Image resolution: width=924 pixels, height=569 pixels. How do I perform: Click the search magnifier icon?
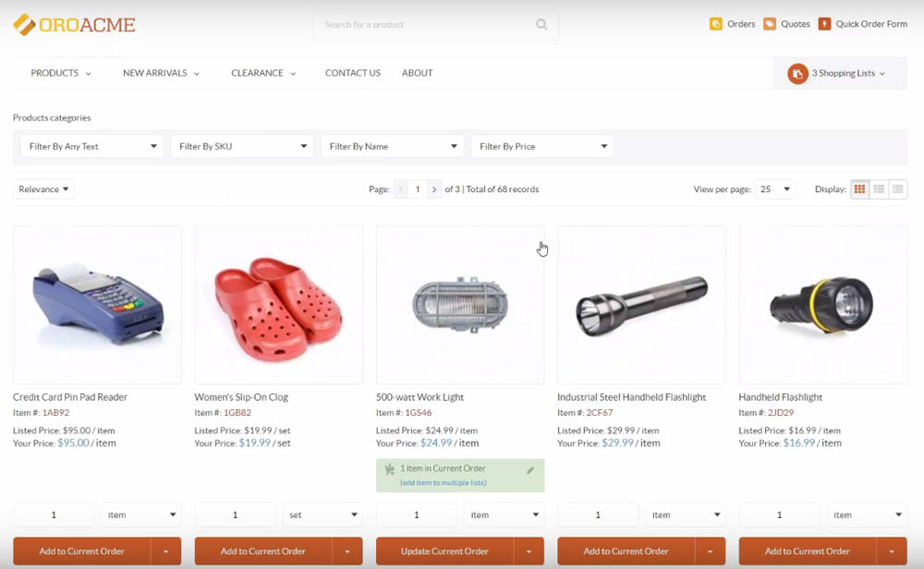click(541, 24)
